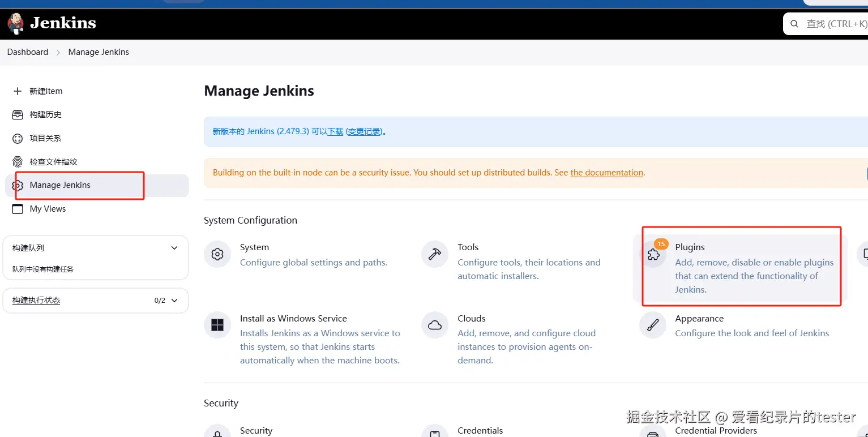The height and width of the screenshot is (437, 868).
Task: Click the Jenkins butler logo icon
Action: click(x=16, y=23)
